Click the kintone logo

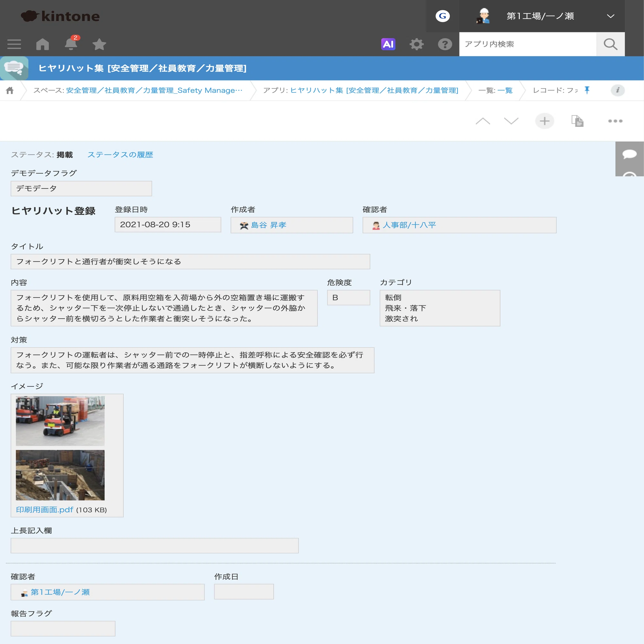click(x=60, y=16)
